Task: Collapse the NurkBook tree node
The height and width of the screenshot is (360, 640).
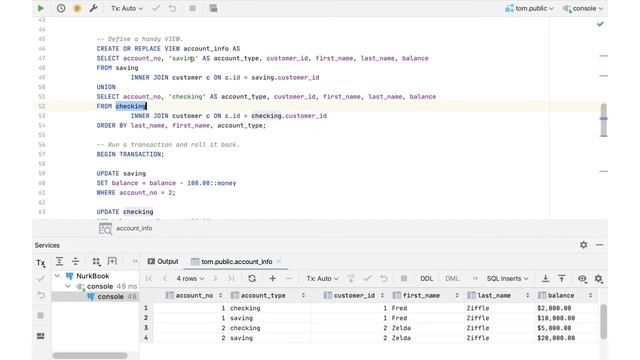Action: tap(58, 276)
